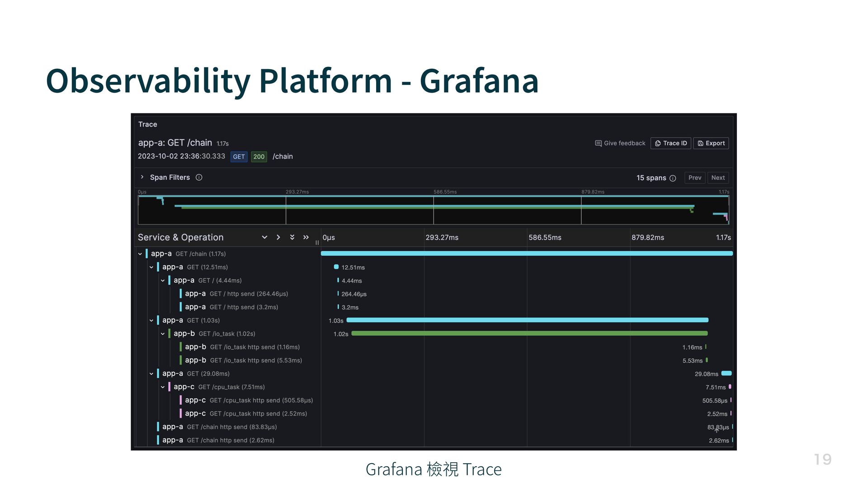
Task: Click the collapse all double-chevron icon
Action: click(306, 237)
